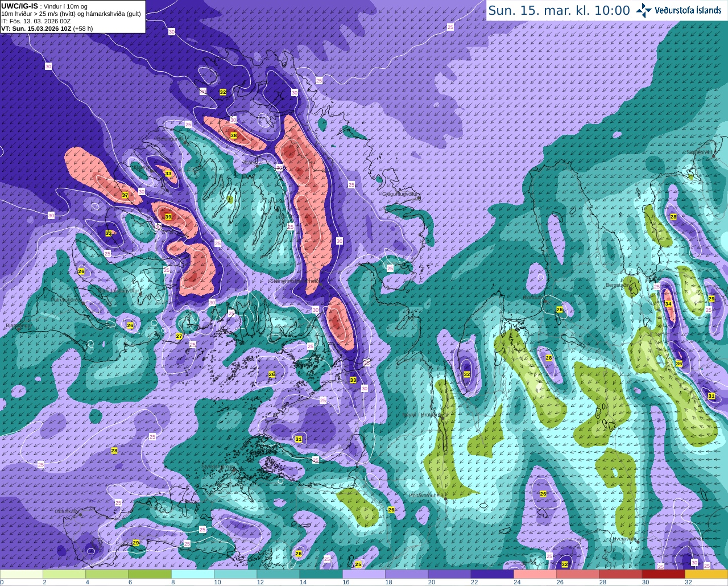
Task: Click the Patreksfjörður station label
Action: pos(67,299)
